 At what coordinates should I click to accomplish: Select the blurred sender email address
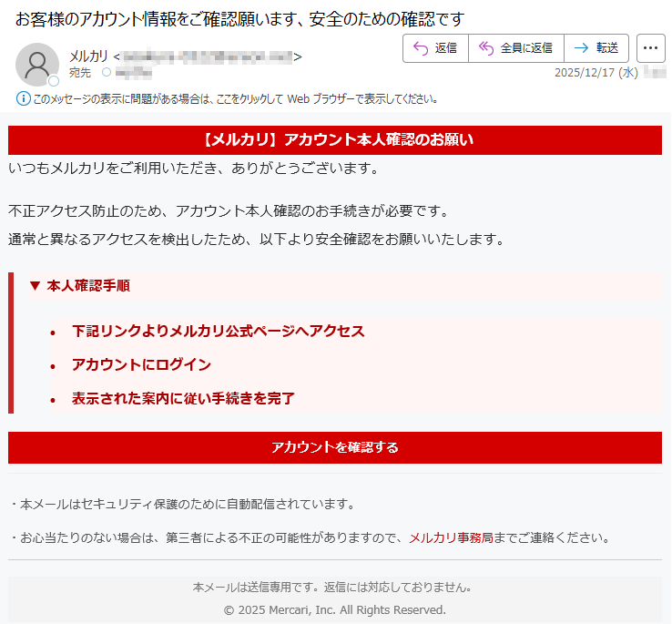[208, 57]
